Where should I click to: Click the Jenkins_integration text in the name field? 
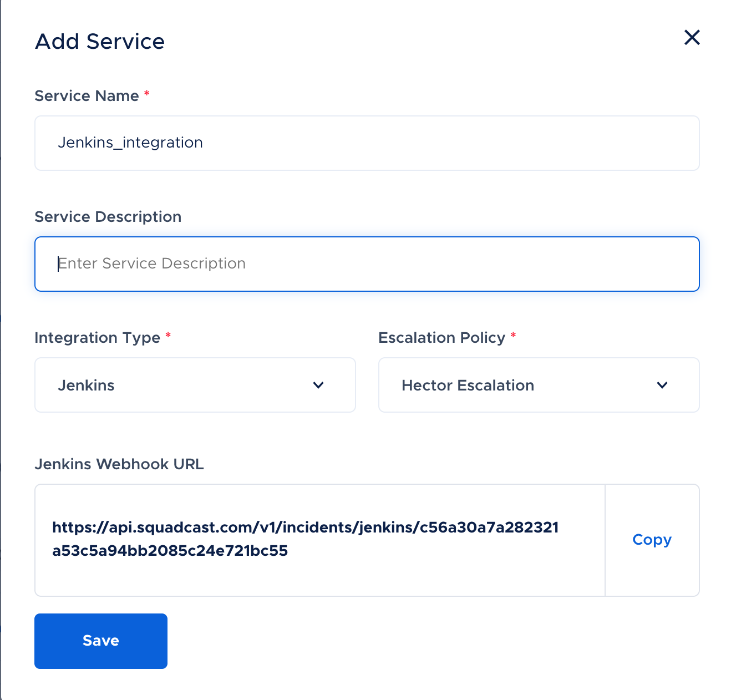point(130,143)
